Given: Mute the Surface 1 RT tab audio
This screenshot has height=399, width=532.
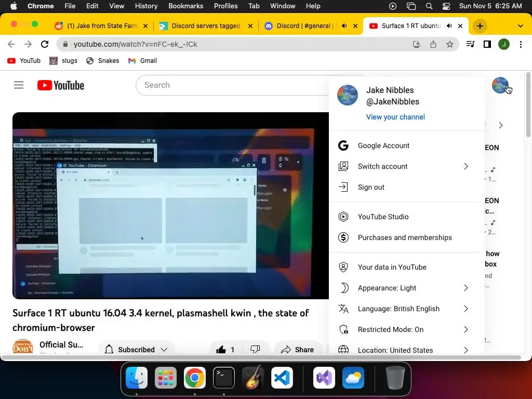Looking at the screenshot, I should coord(449,26).
